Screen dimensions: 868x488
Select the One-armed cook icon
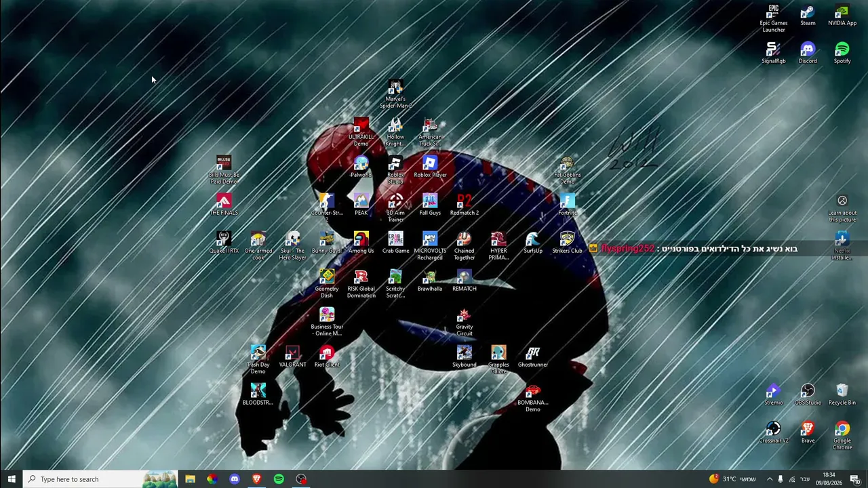258,247
